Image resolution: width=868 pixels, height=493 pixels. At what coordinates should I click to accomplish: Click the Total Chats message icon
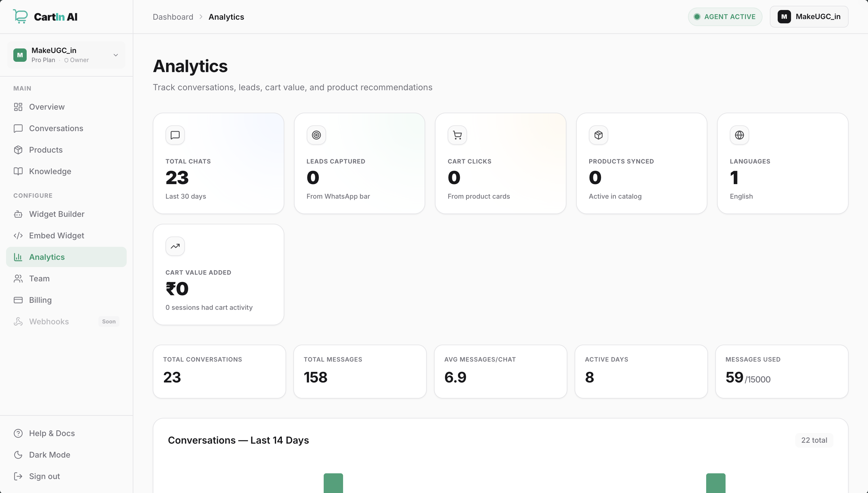(x=175, y=135)
